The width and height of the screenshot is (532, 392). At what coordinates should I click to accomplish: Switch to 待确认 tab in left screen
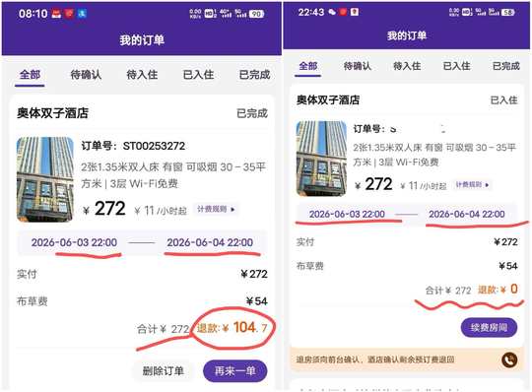click(86, 74)
